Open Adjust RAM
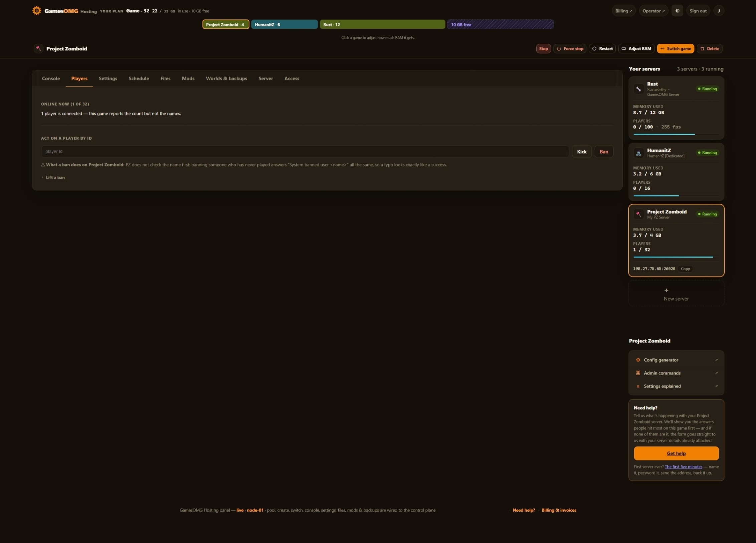The width and height of the screenshot is (756, 543). [636, 48]
